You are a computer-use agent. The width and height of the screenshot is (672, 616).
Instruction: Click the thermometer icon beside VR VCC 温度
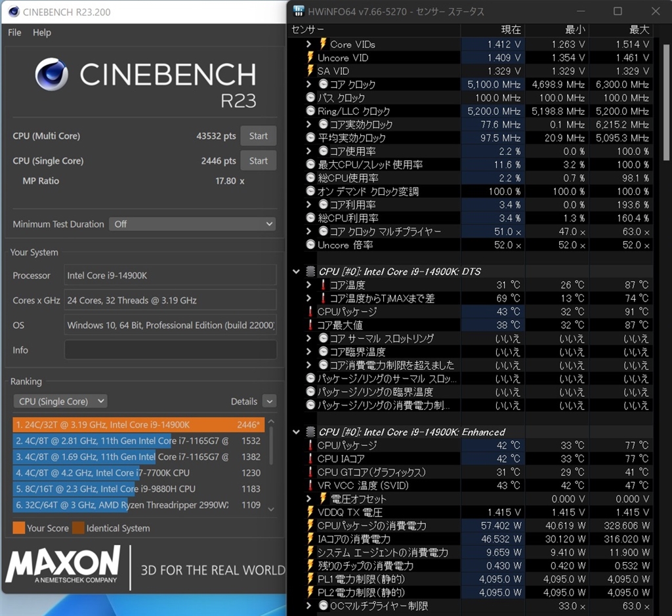click(x=310, y=485)
